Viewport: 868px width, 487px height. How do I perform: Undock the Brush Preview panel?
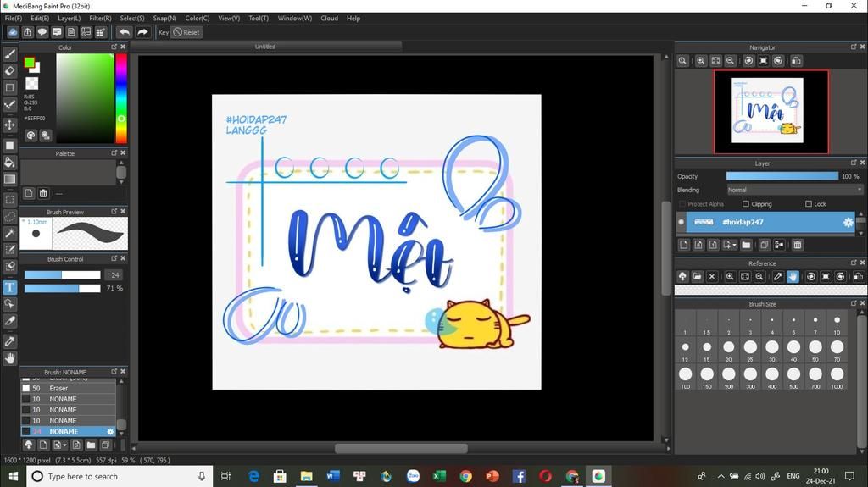point(114,212)
